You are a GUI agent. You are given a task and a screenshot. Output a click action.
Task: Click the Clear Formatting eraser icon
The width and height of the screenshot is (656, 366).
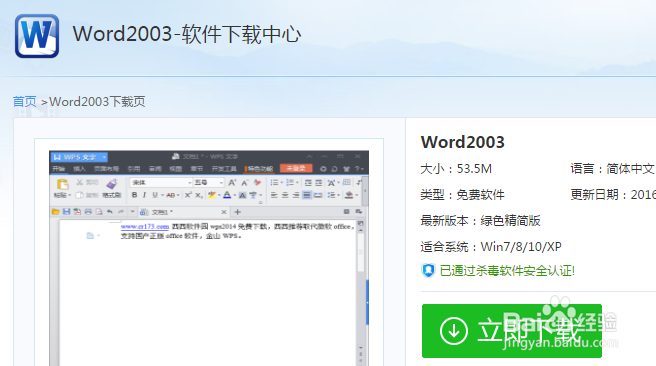click(x=257, y=182)
